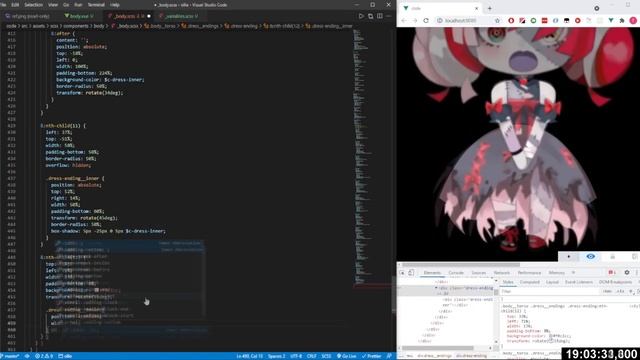Image resolution: width=640 pixels, height=360 pixels.
Task: Expand more DevTools tabs chevron
Action: (573, 273)
